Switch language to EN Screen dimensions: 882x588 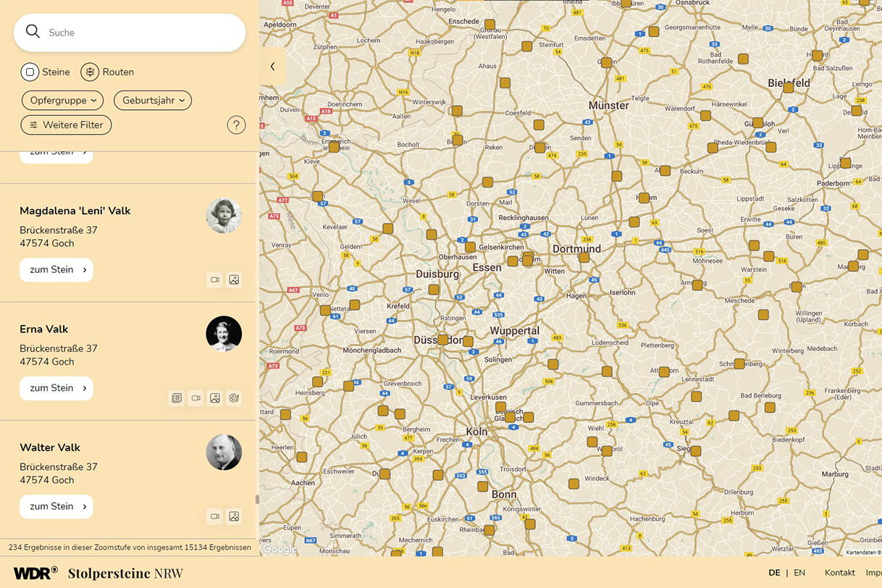[799, 573]
